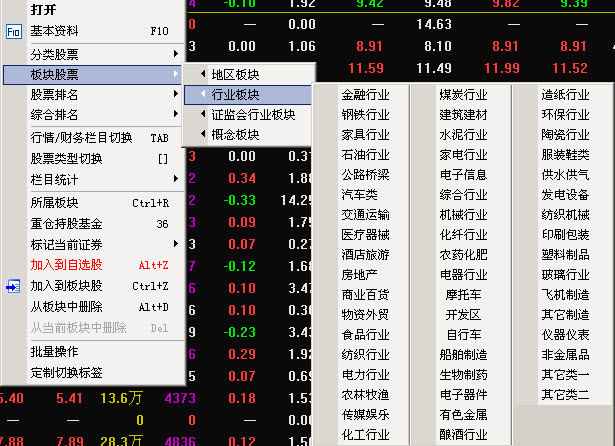Click the 13.6万 volume cell
This screenshot has height=446, width=615.
pos(121,398)
